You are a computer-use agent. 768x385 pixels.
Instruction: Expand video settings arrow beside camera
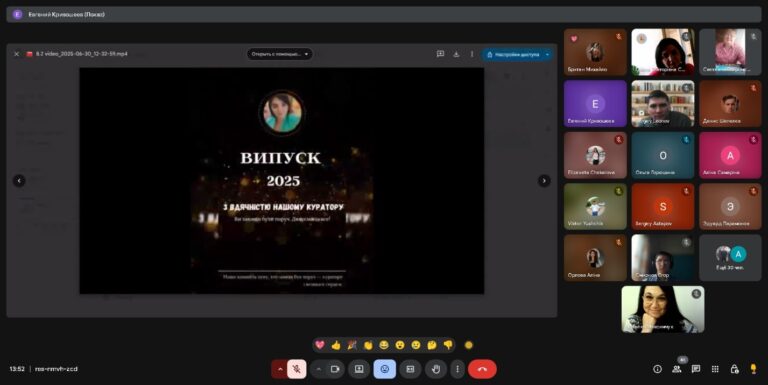[x=318, y=369]
